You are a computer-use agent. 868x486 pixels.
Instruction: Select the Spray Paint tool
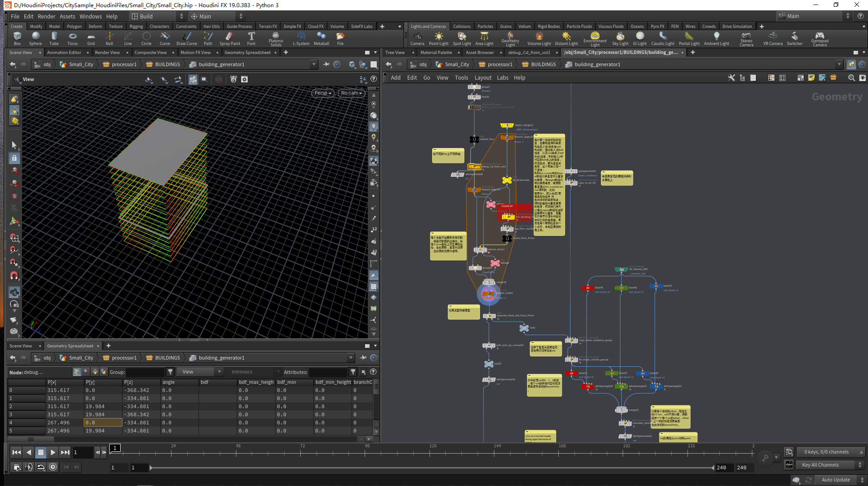click(230, 38)
